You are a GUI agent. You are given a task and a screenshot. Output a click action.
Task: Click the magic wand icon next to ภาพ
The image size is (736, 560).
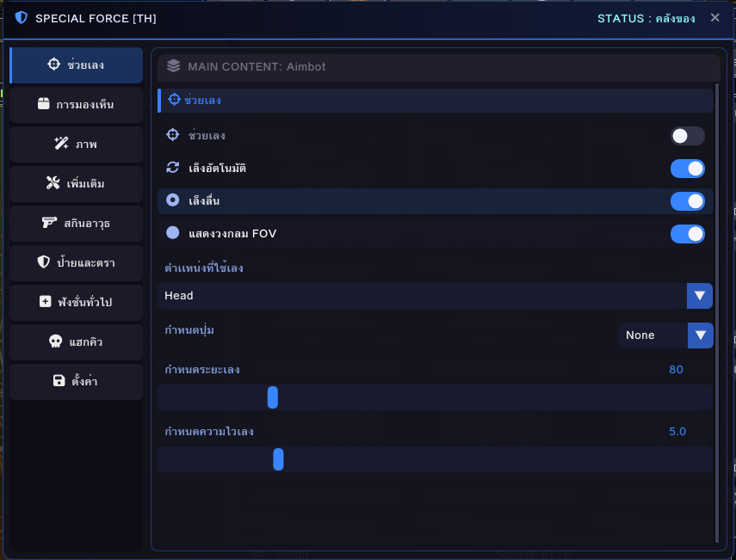pos(61,144)
